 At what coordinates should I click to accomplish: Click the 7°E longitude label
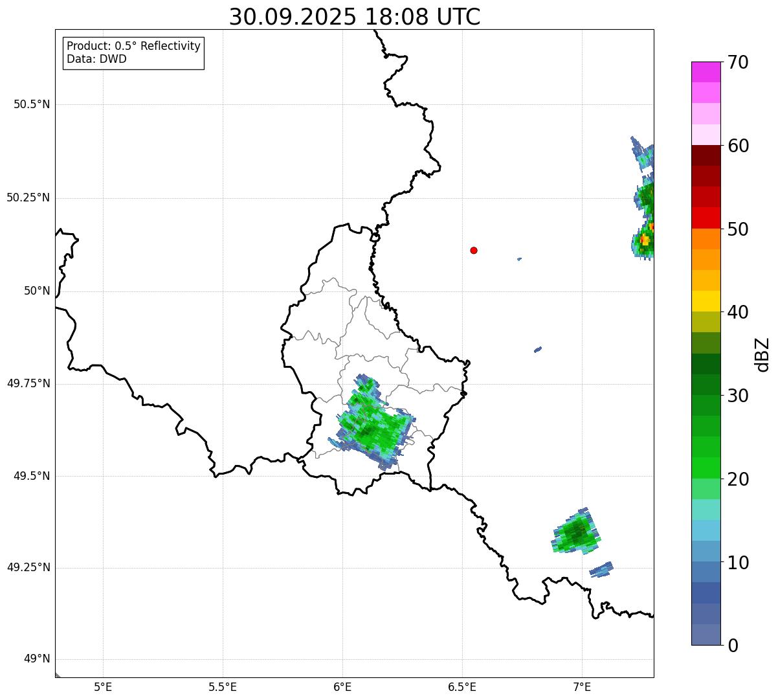point(582,686)
